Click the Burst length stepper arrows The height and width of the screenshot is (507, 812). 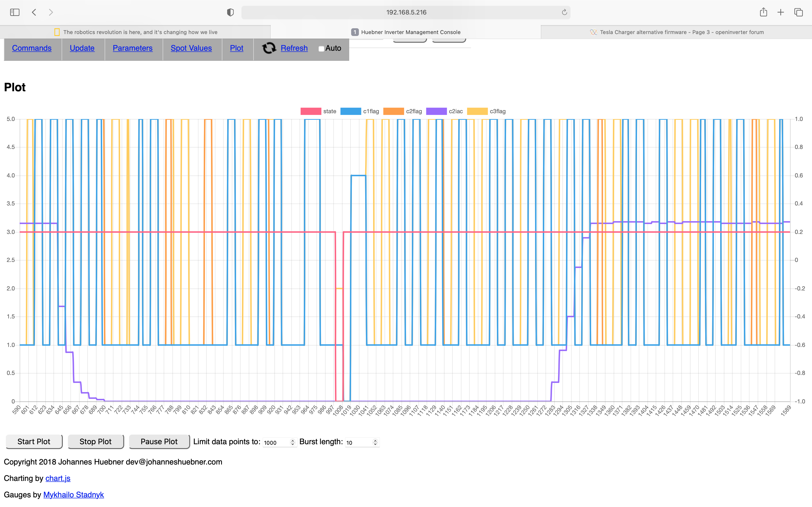click(375, 442)
